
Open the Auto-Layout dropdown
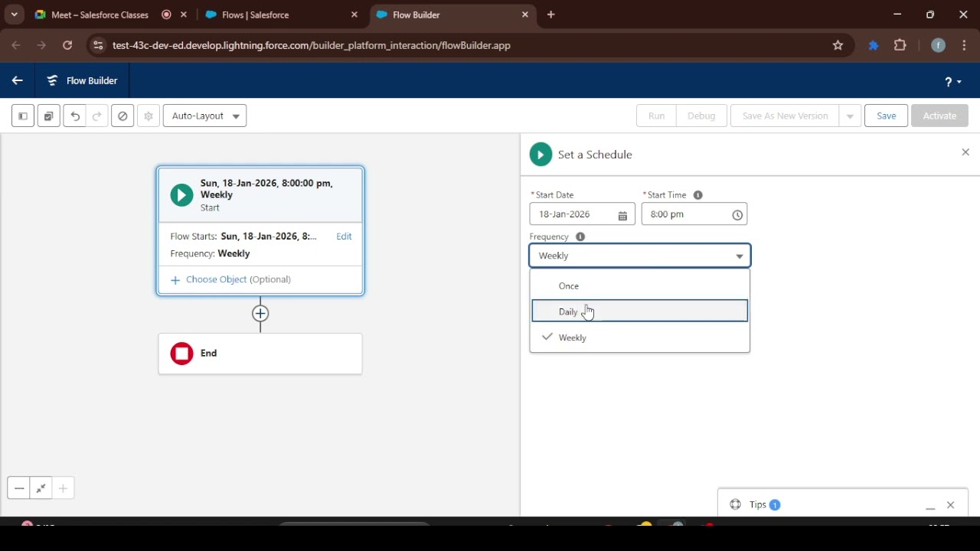click(x=204, y=116)
